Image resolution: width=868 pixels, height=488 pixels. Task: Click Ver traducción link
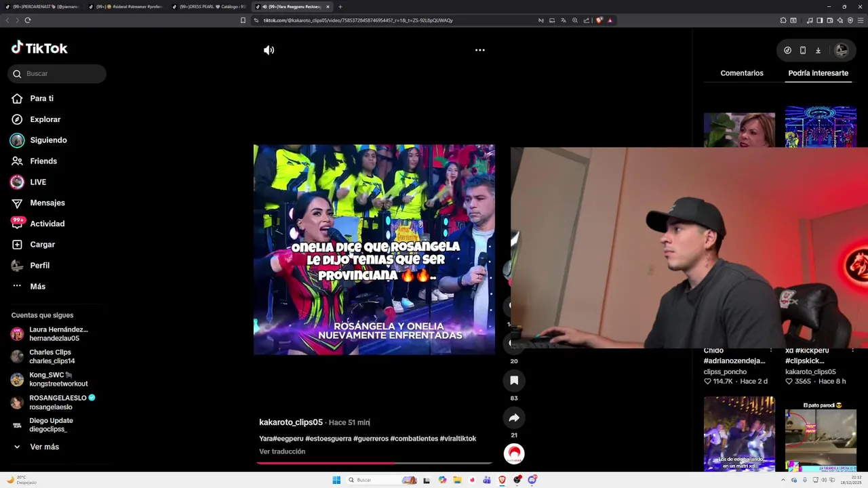[282, 451]
